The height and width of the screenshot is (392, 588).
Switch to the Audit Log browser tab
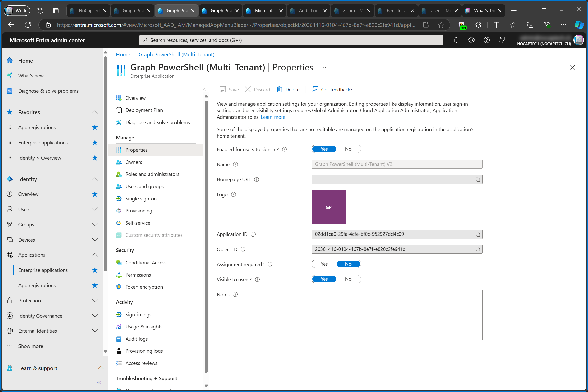pos(308,11)
